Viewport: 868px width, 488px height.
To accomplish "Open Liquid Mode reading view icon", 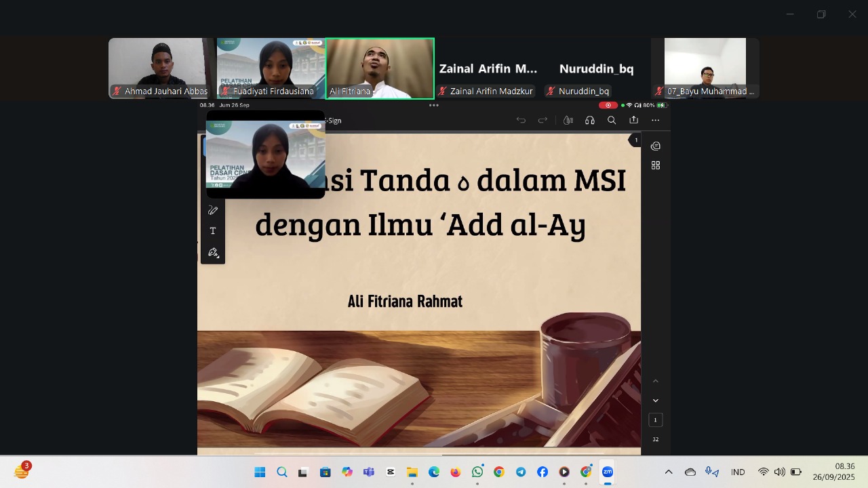I will click(568, 121).
